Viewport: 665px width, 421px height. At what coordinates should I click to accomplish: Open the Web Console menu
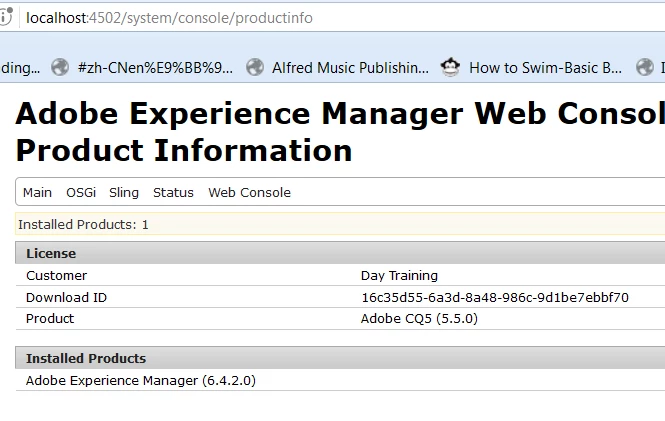point(249,192)
